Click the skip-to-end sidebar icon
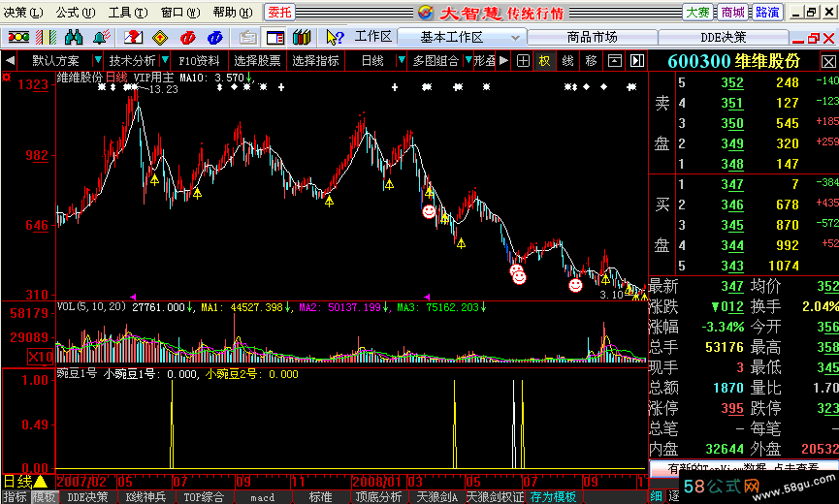This screenshot has width=839, height=504. pyautogui.click(x=636, y=61)
